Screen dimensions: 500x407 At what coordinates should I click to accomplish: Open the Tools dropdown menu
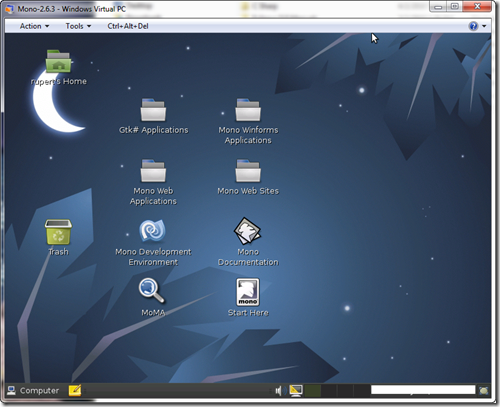tap(78, 26)
